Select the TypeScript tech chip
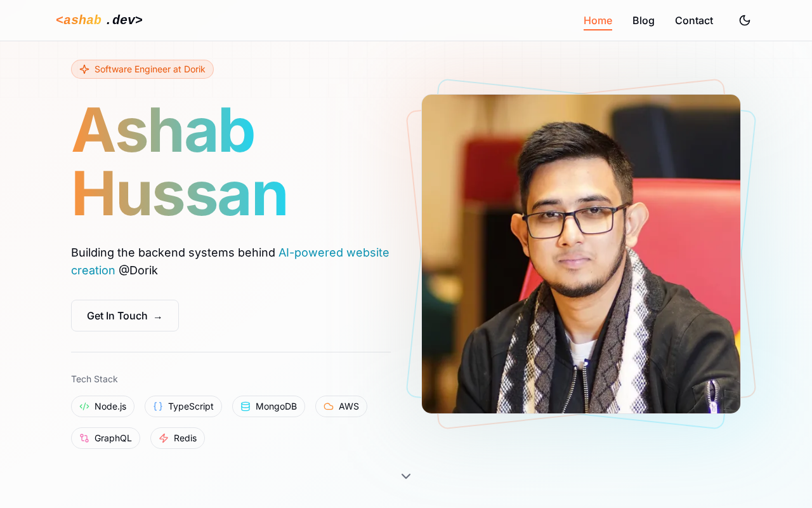This screenshot has width=812, height=508. (x=183, y=406)
